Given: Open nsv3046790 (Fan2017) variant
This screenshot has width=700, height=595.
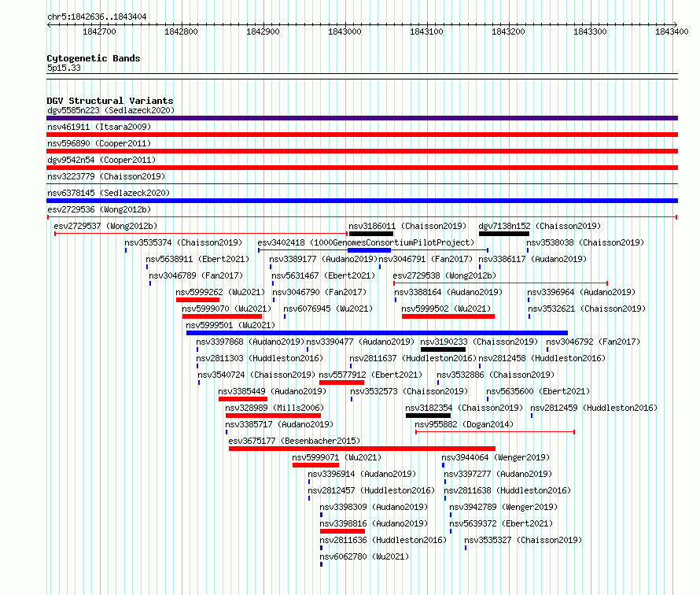Looking at the screenshot, I should coord(319,292).
